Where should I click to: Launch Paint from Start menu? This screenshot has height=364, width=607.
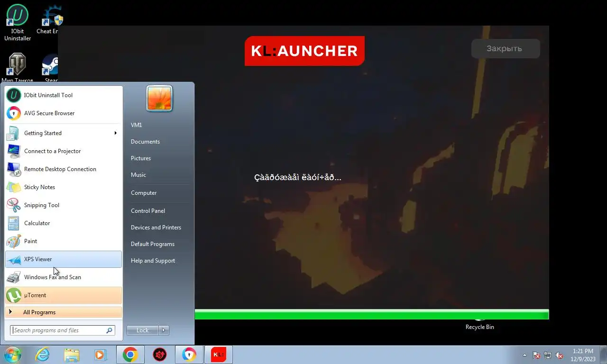(x=64, y=241)
